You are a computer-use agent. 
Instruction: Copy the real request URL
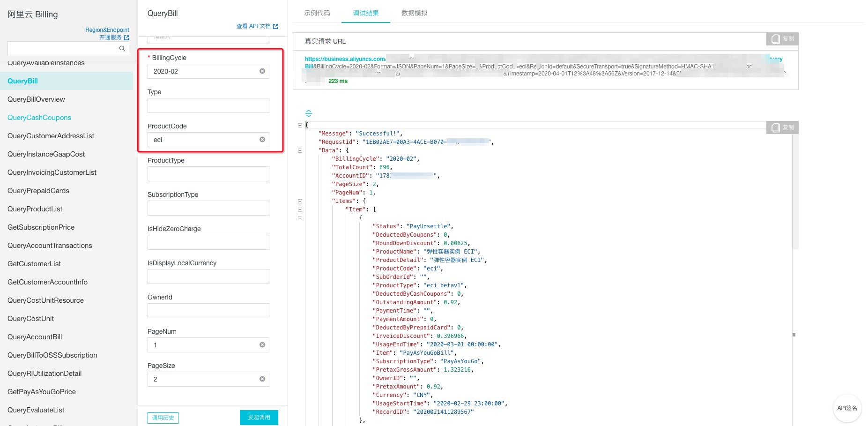(x=782, y=39)
